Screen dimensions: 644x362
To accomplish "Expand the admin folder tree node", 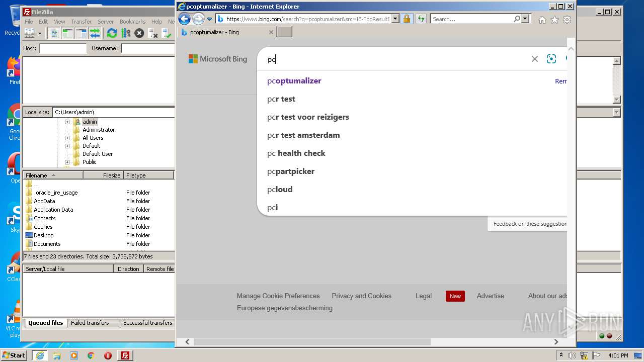I will pos(67,122).
